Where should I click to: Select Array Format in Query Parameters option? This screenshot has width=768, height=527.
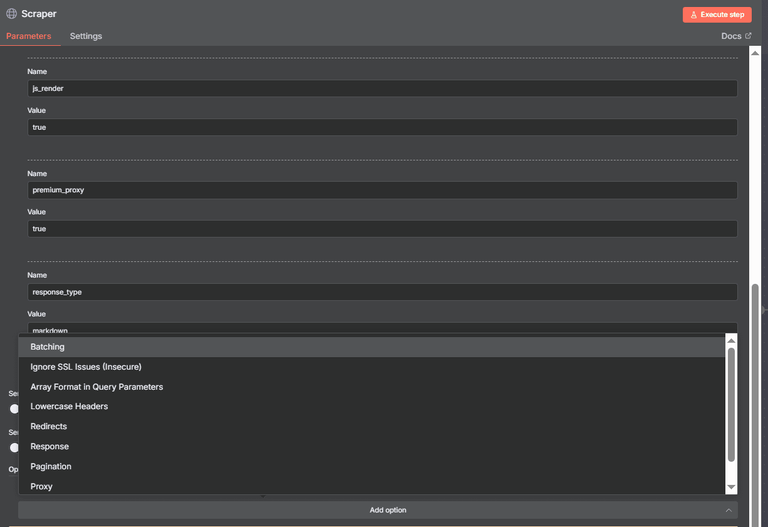371,387
